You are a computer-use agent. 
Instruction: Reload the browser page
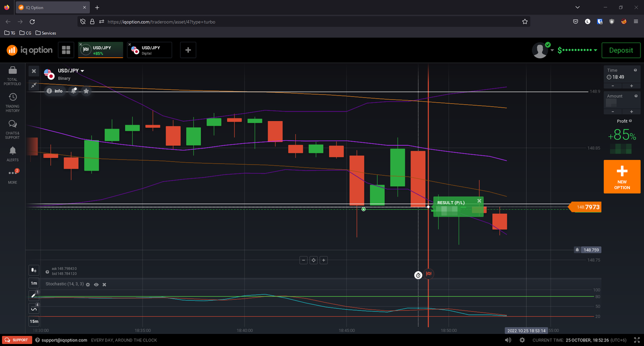click(x=32, y=22)
